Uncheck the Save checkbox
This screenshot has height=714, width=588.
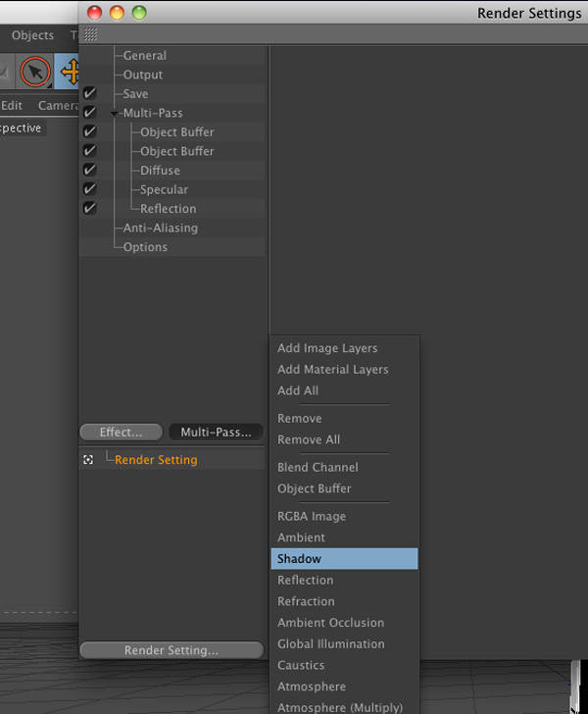point(89,93)
